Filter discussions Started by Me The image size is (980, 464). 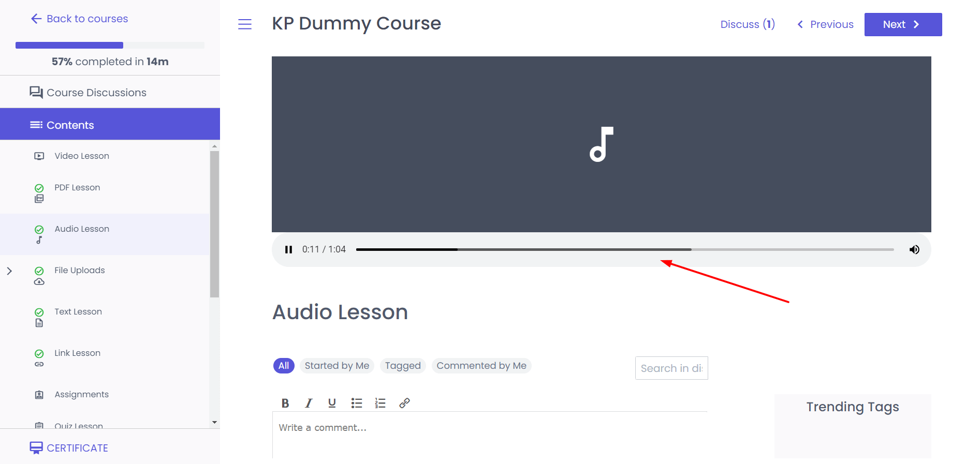coord(337,366)
